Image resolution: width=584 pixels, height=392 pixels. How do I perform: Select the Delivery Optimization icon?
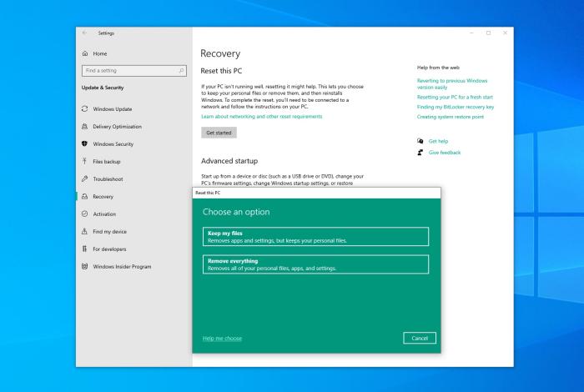[x=84, y=127]
